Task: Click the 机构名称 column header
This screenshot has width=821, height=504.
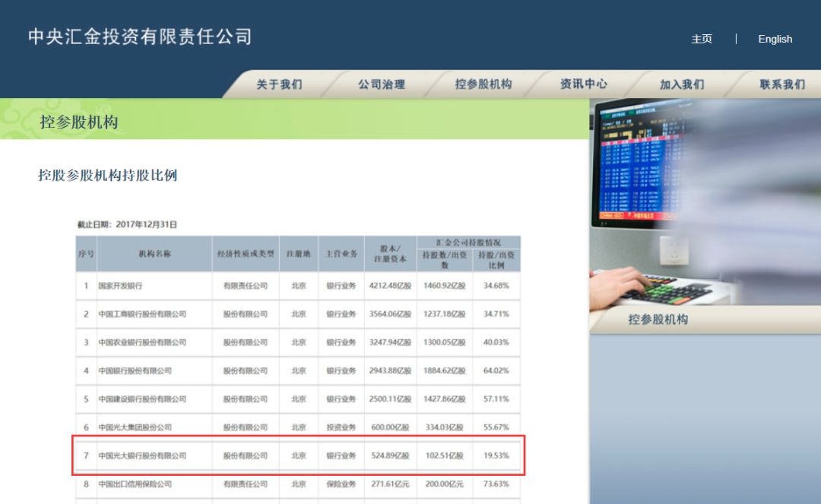Action: click(x=154, y=254)
